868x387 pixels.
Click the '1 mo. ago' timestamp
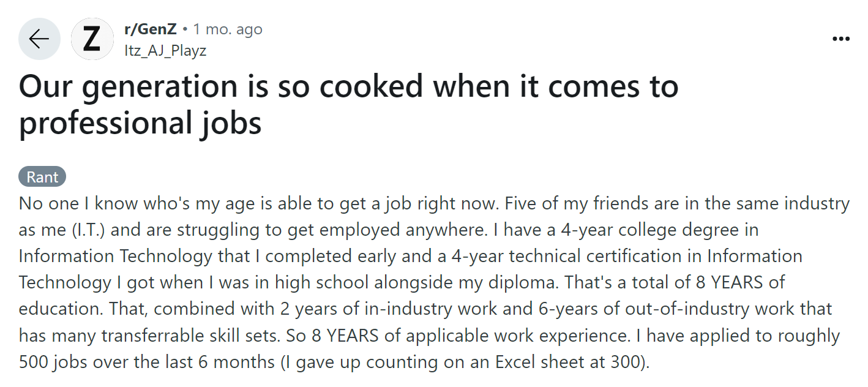[228, 29]
